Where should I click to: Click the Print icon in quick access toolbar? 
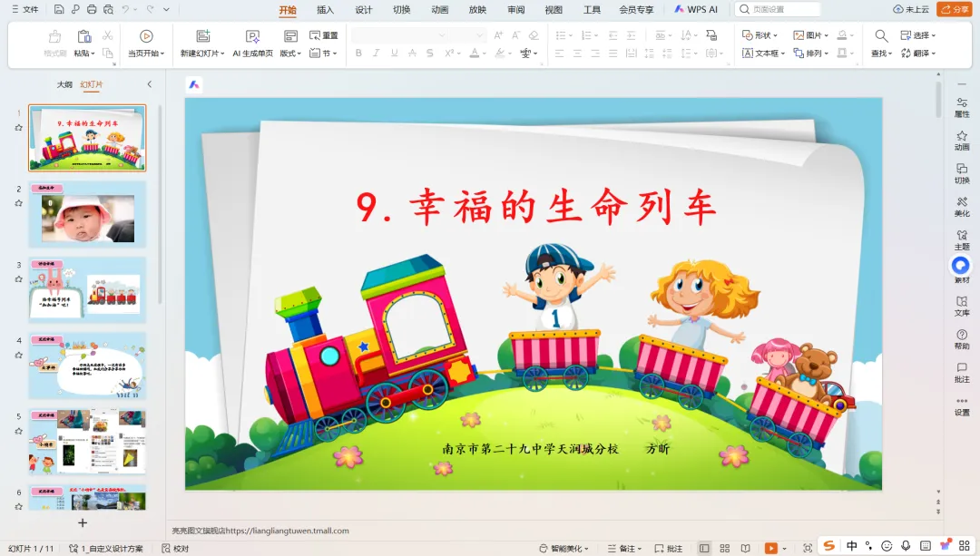92,9
